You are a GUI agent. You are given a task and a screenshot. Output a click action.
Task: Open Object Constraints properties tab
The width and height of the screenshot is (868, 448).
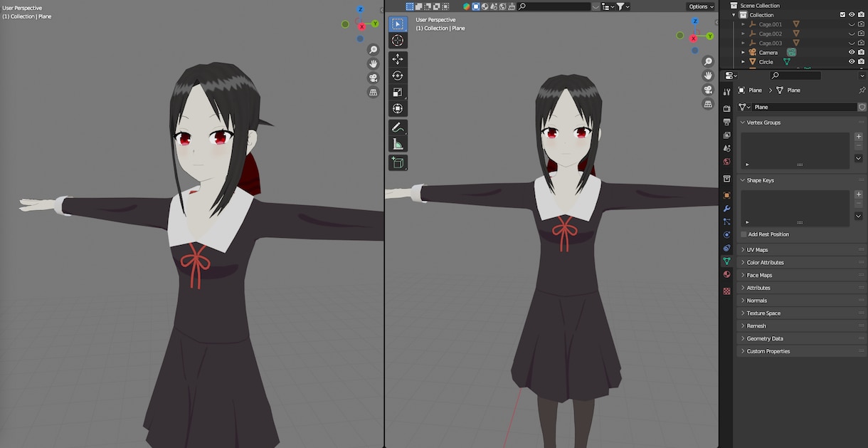click(x=726, y=248)
